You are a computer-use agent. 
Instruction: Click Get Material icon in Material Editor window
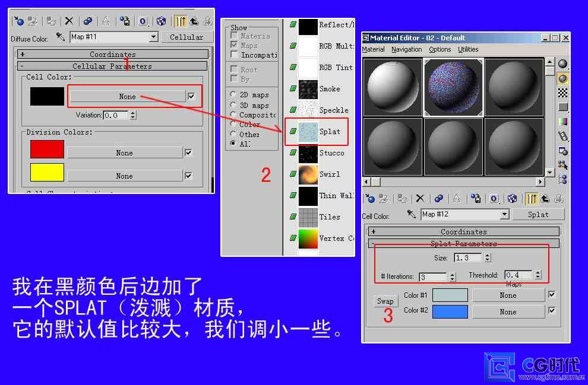pyautogui.click(x=370, y=199)
